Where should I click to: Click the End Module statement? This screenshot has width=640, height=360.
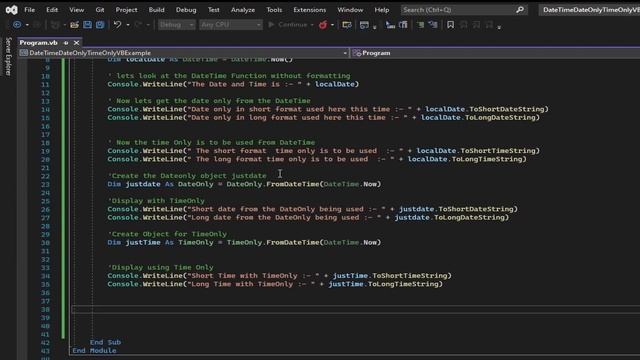pos(94,351)
